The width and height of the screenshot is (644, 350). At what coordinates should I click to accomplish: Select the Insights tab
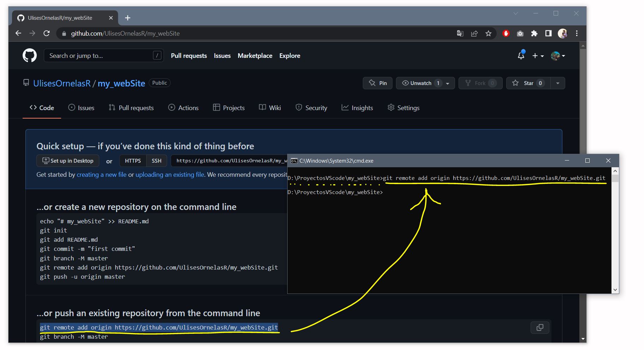(357, 108)
